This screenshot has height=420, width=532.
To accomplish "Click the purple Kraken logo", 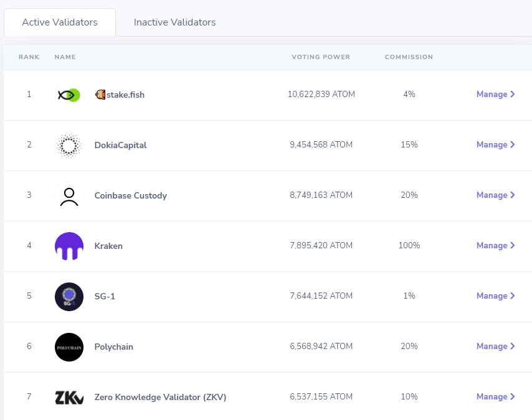I will pyautogui.click(x=69, y=246).
